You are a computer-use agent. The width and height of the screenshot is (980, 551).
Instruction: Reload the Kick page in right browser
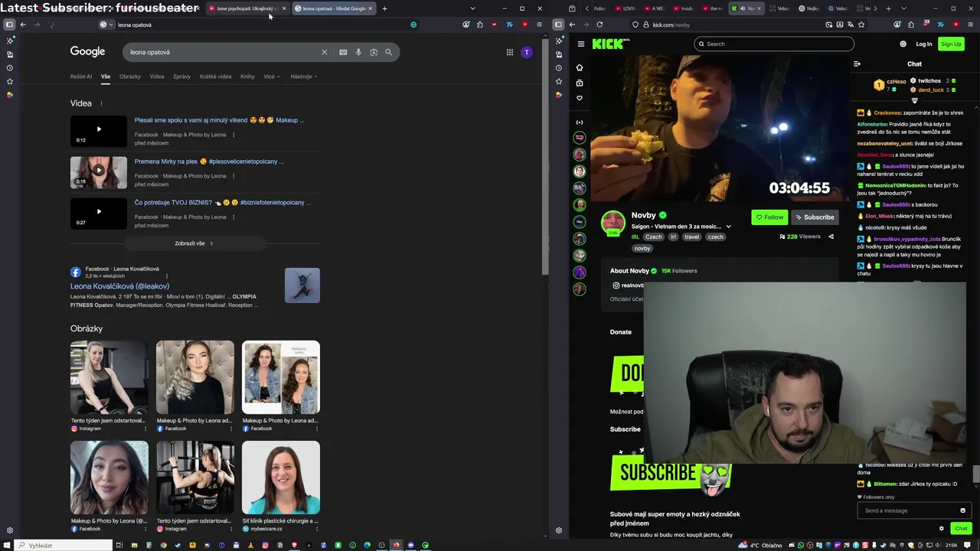(x=599, y=24)
